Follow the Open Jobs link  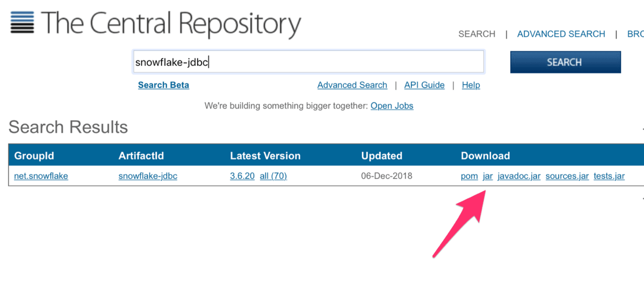point(392,106)
